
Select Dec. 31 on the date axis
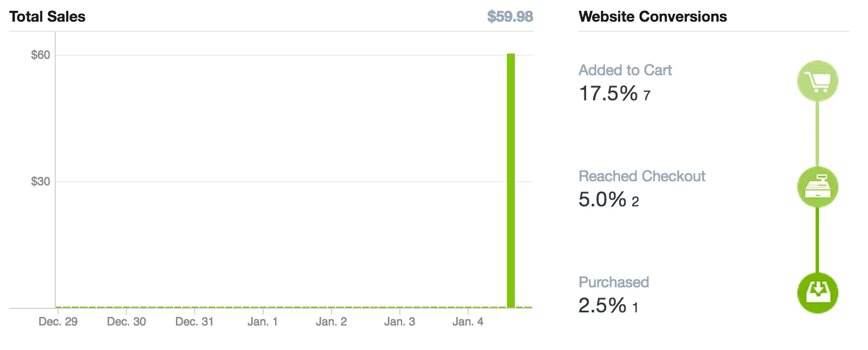(x=195, y=322)
